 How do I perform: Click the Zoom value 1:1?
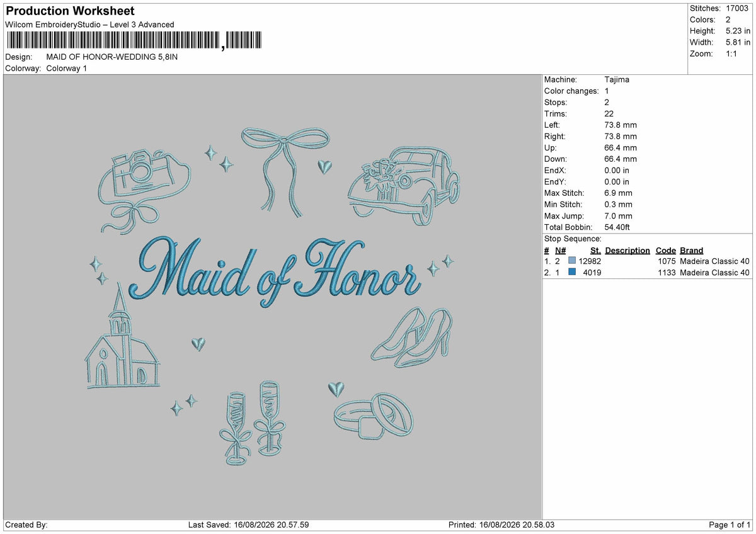(733, 54)
